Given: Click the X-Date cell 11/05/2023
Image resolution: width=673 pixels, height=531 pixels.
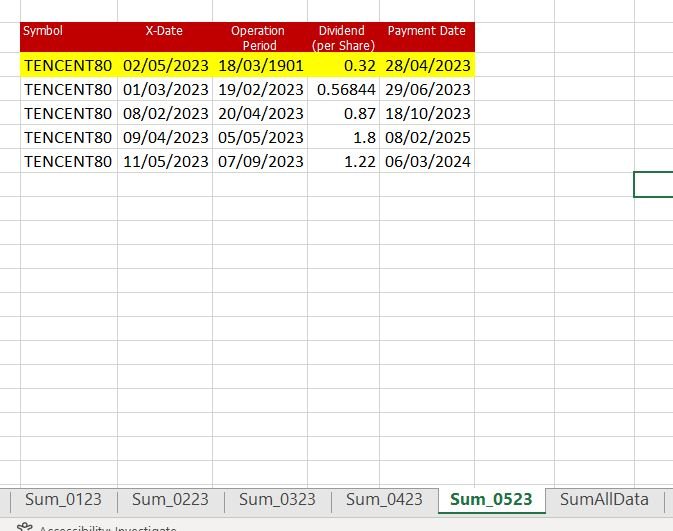Looking at the screenshot, I should (165, 162).
